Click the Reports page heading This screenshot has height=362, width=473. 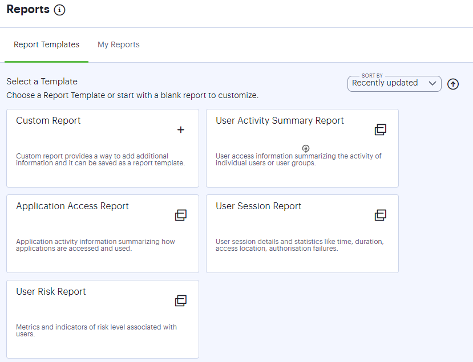(x=28, y=9)
